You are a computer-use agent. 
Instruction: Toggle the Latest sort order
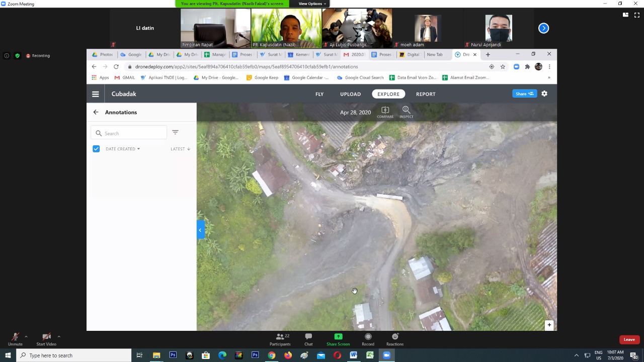click(180, 149)
